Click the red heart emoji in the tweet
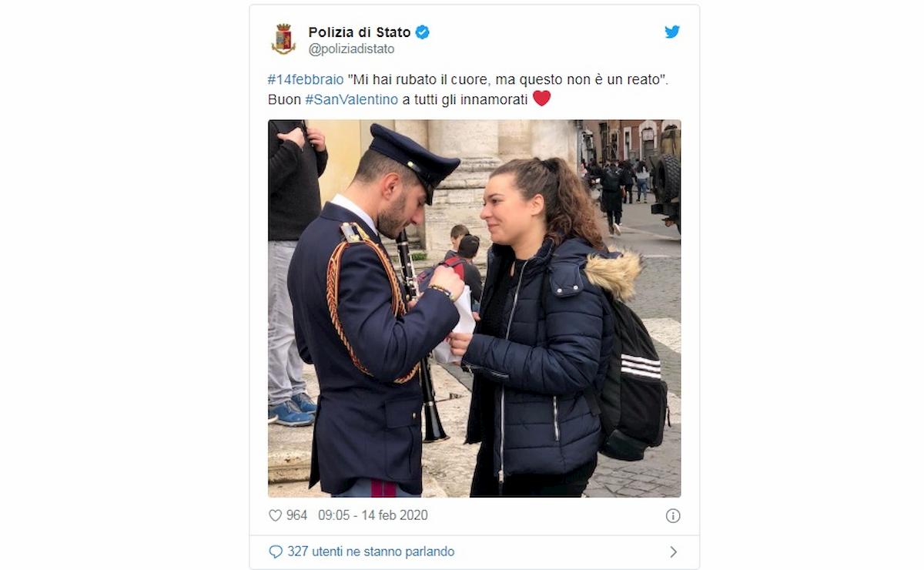924x570 pixels. tap(542, 99)
